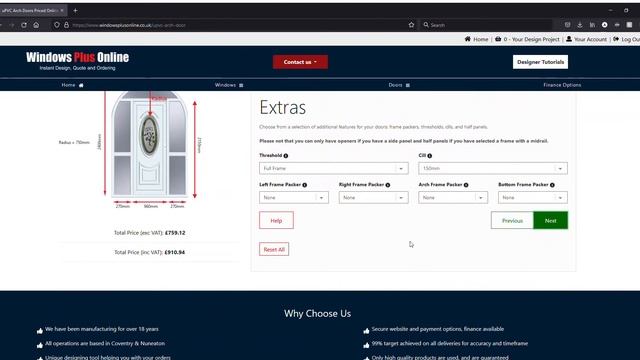Viewport: 640px width, 360px height.
Task: Open the browser downloads icon
Action: (580, 25)
